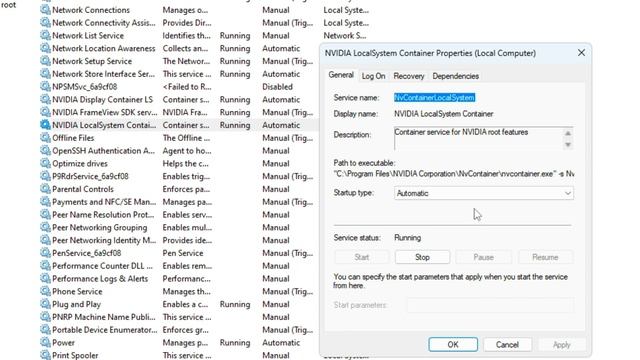Click the Network Connections service gear icon
Viewport: 640px width, 360px height.
tap(45, 10)
